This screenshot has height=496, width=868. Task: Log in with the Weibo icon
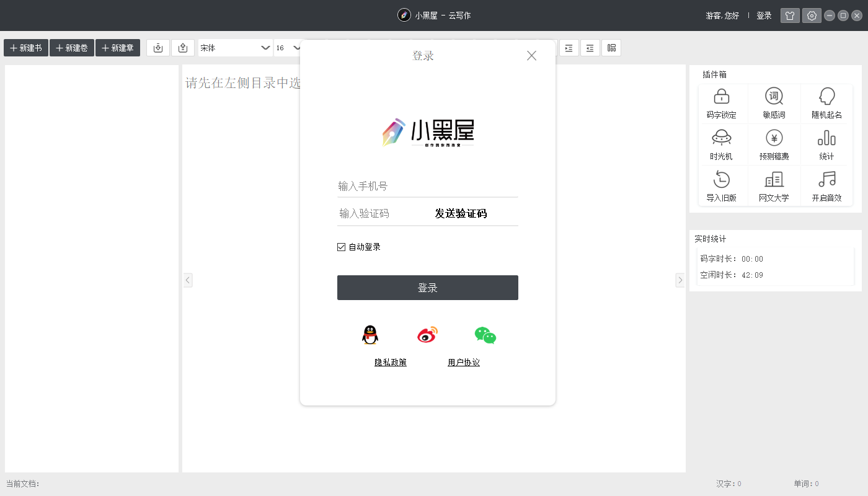tap(427, 335)
